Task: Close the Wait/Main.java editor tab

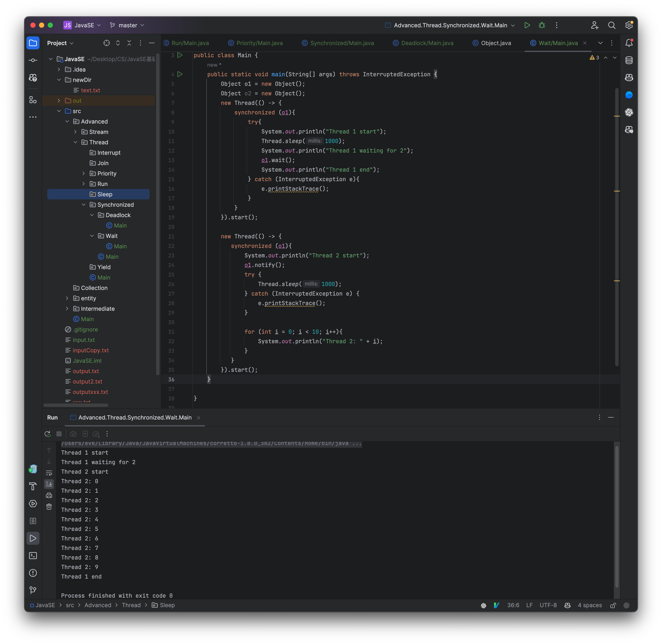Action: point(585,43)
